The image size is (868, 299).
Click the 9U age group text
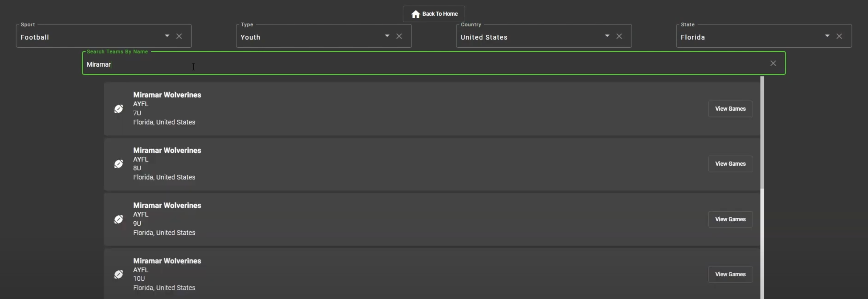(137, 223)
